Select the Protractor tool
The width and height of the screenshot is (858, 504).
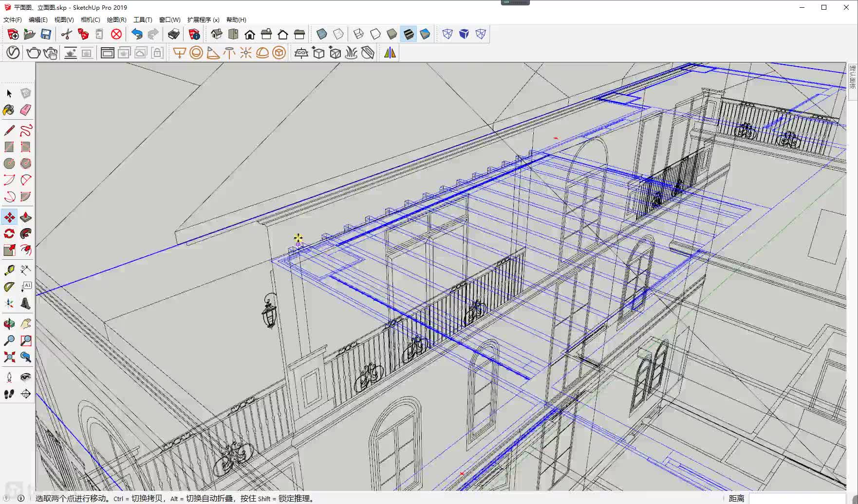coord(9,287)
